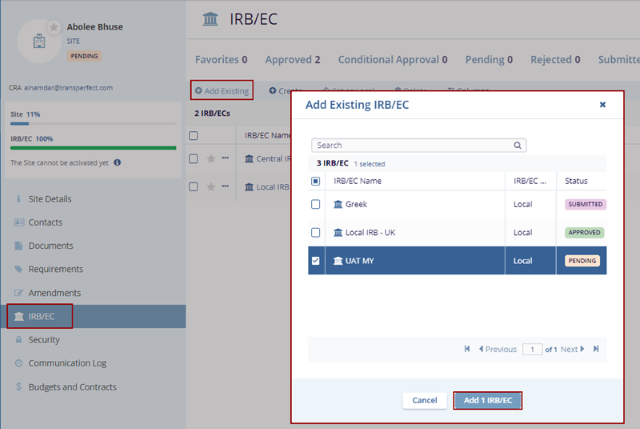640x429 pixels.
Task: Click the bank icon next to Greek
Action: coord(338,204)
